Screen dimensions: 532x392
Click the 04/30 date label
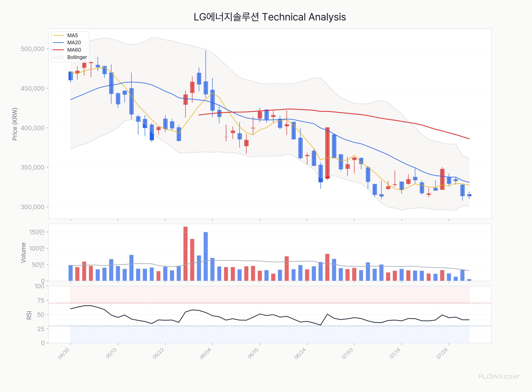tap(64, 354)
